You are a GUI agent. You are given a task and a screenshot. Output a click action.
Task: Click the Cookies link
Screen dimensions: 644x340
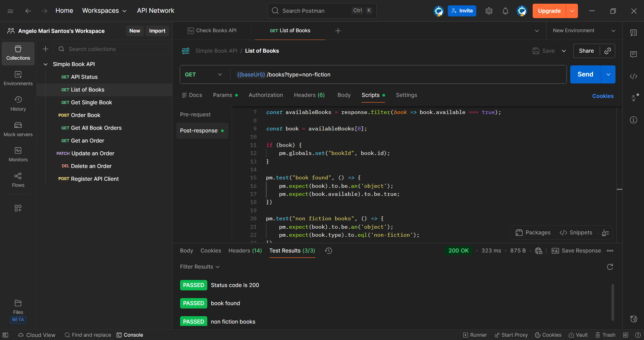click(x=602, y=96)
